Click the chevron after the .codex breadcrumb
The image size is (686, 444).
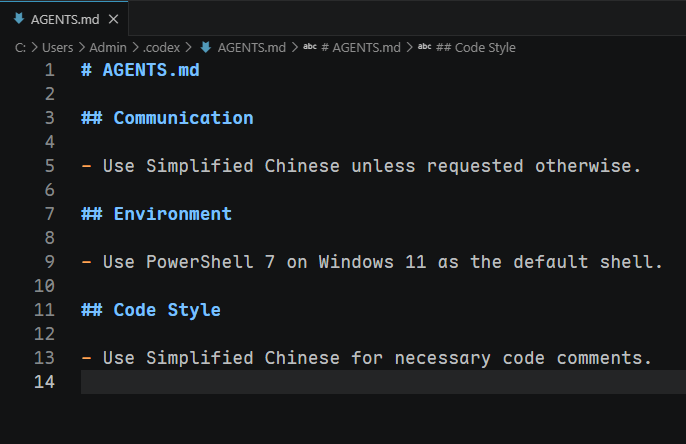189,47
